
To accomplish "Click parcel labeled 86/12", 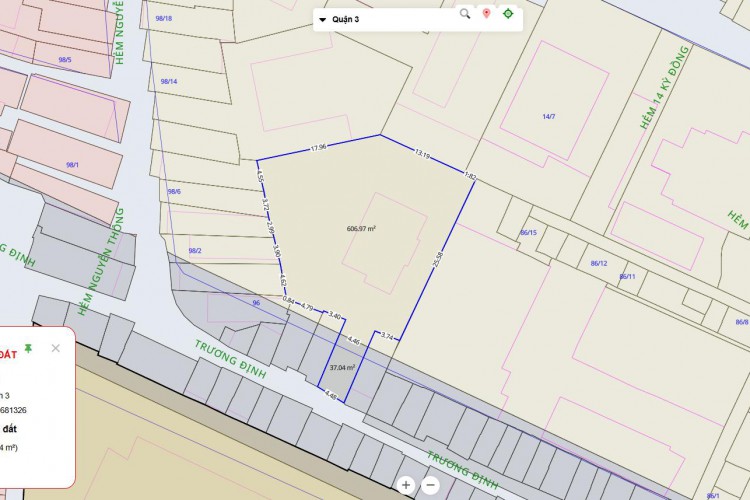I will (x=599, y=263).
